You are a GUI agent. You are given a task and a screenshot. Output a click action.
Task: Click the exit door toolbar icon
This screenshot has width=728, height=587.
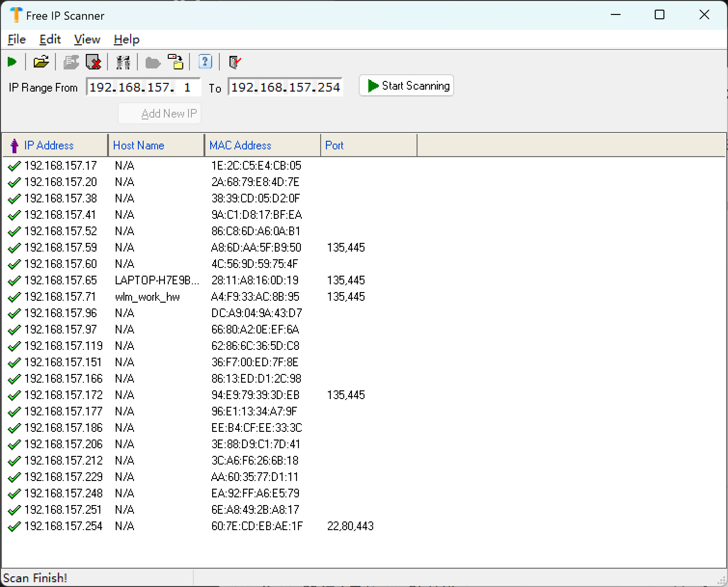[235, 62]
